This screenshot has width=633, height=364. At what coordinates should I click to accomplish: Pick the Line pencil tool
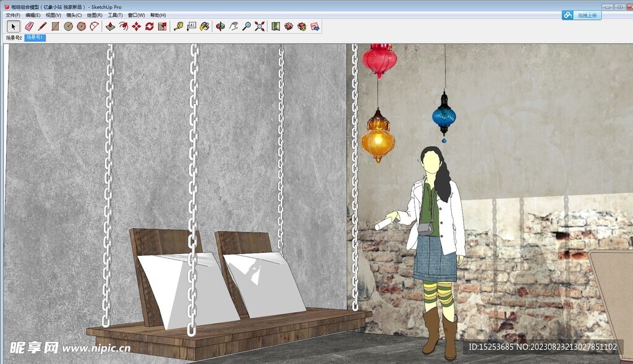(x=43, y=27)
